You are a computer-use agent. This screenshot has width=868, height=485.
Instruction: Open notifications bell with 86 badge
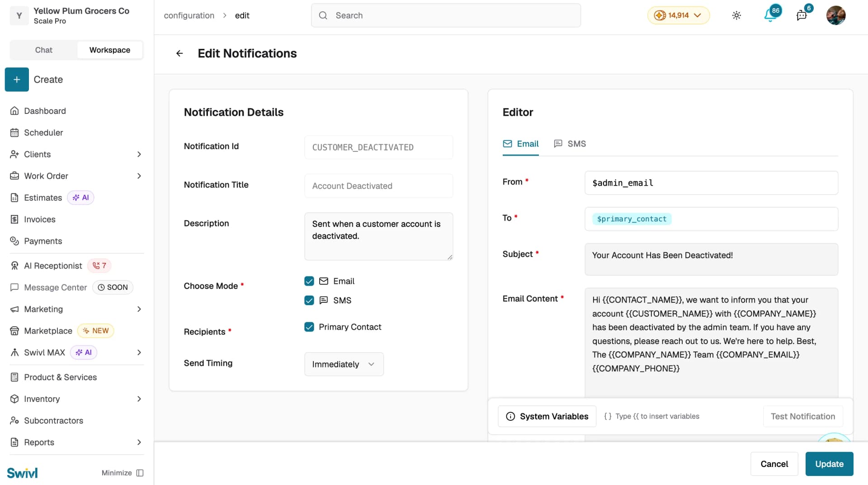pos(771,14)
